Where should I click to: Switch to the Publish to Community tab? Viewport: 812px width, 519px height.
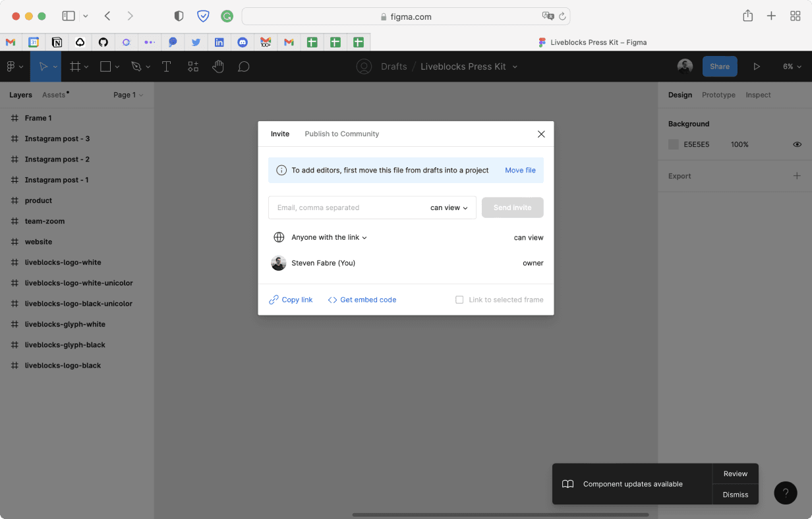tap(341, 134)
